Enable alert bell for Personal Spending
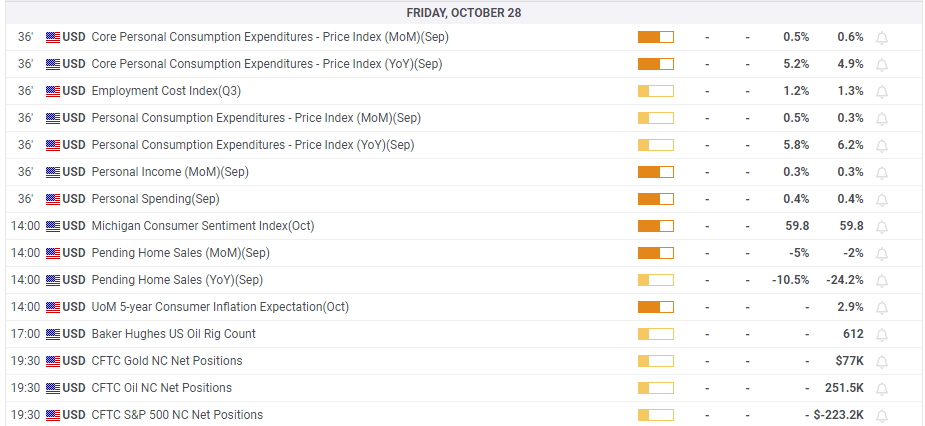This screenshot has height=426, width=925. click(x=882, y=200)
